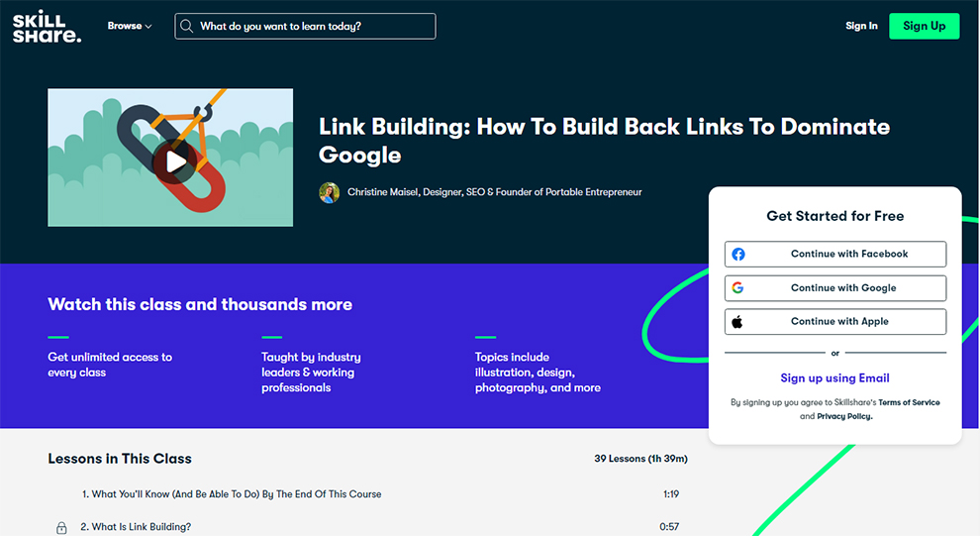This screenshot has width=980, height=536.
Task: Click the Apple logo icon
Action: (737, 321)
